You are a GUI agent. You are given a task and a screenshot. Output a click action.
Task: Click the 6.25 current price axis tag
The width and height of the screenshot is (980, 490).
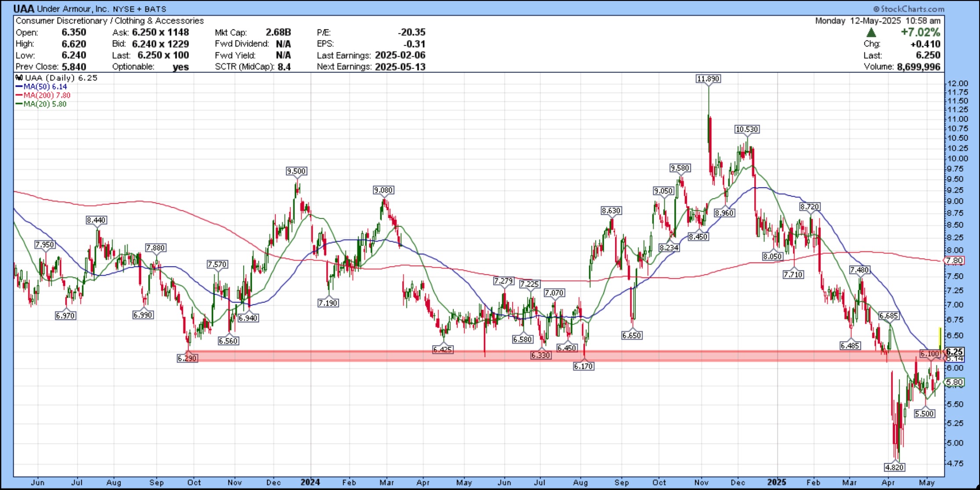click(955, 352)
